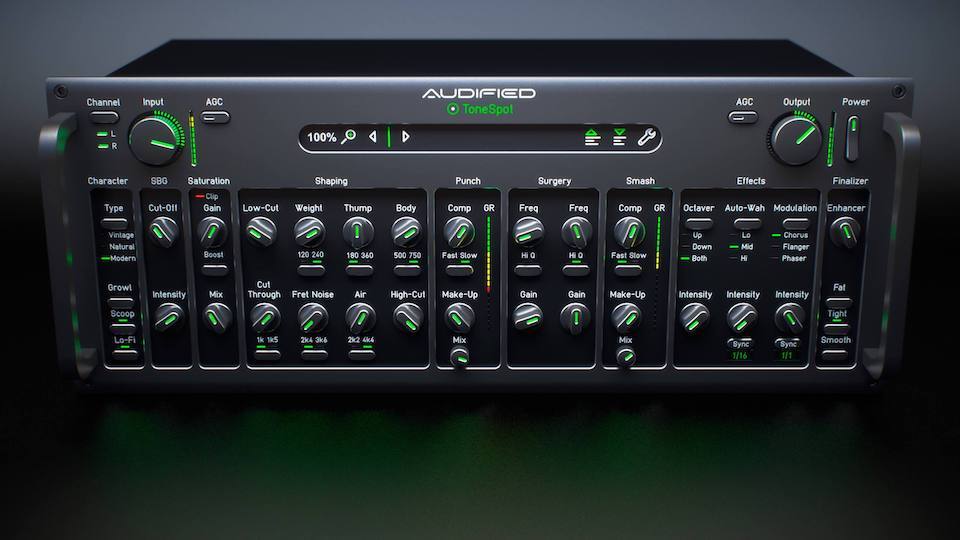Toggle the AGC switch next to Output
This screenshot has height=540, width=960.
point(743,116)
